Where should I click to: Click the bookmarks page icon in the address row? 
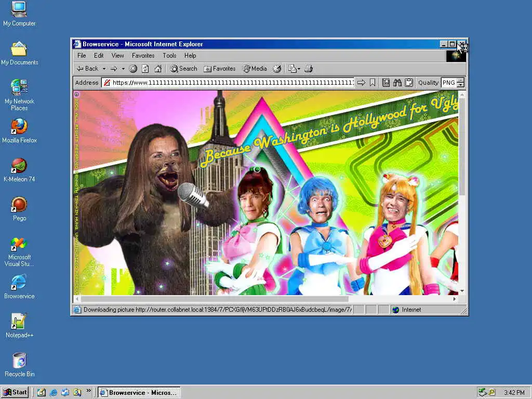[x=386, y=83]
